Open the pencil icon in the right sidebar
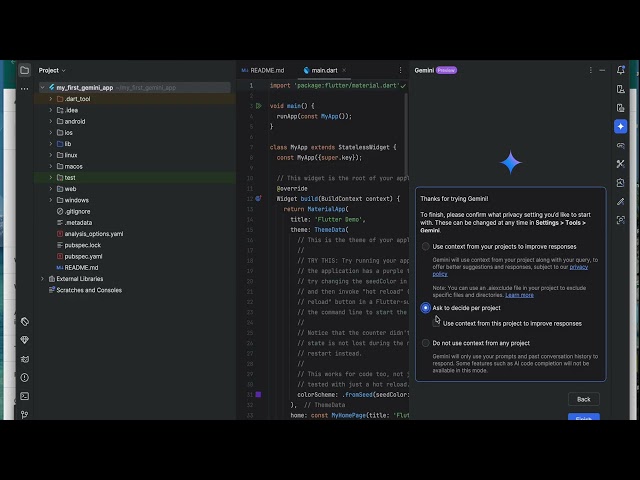 (x=620, y=202)
